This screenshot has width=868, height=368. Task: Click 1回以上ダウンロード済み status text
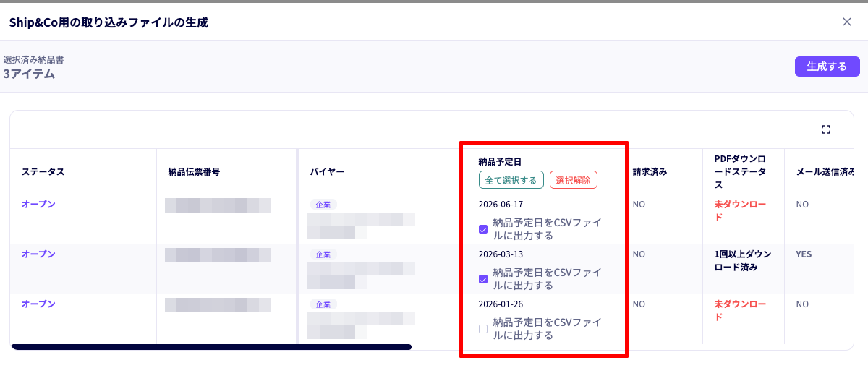tap(743, 261)
